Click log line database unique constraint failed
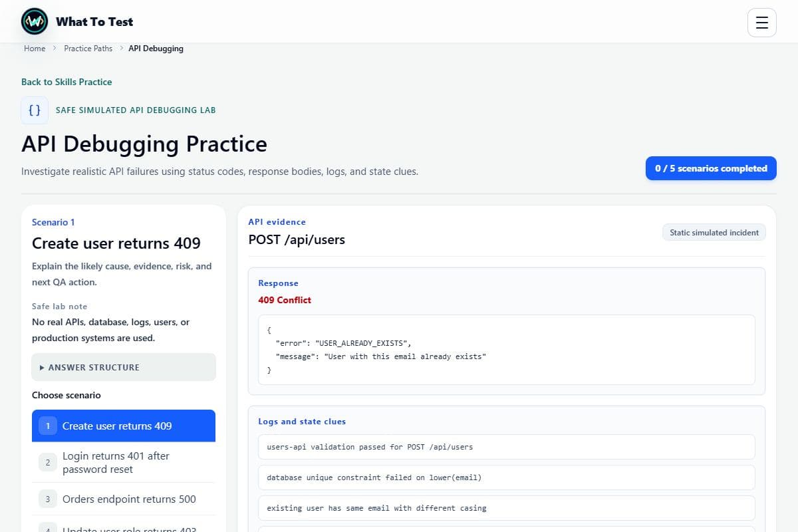 point(507,477)
